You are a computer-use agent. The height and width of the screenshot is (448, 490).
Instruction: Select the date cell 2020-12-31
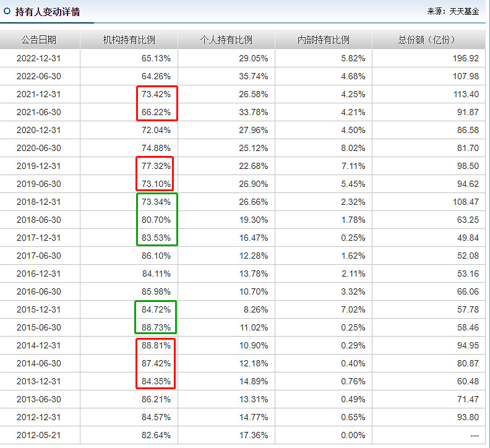point(39,130)
